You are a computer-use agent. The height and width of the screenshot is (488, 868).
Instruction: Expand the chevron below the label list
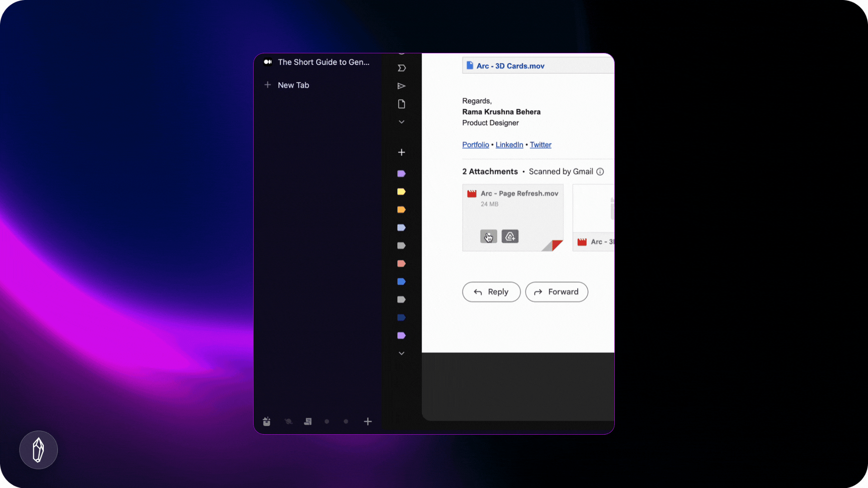401,353
